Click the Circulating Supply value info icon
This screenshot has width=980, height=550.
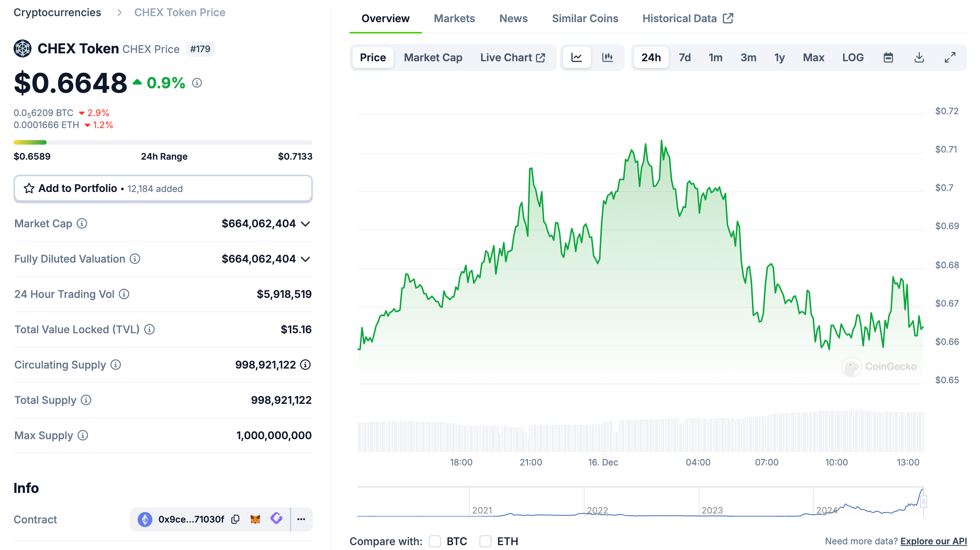point(306,365)
